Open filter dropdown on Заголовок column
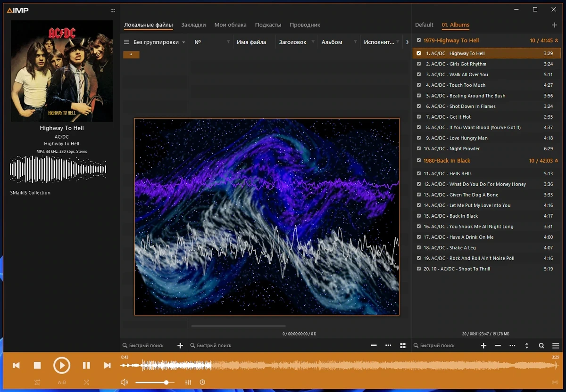This screenshot has width=566, height=392. (313, 42)
